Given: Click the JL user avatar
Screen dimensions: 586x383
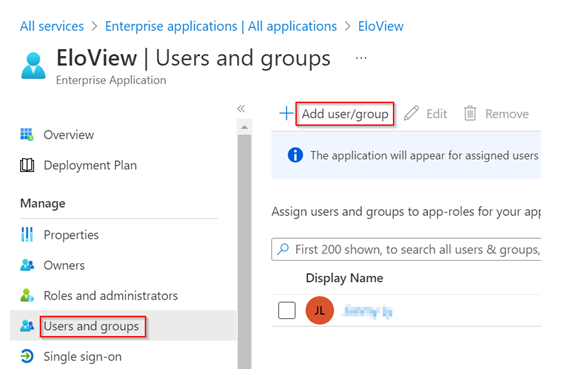Looking at the screenshot, I should 320,311.
